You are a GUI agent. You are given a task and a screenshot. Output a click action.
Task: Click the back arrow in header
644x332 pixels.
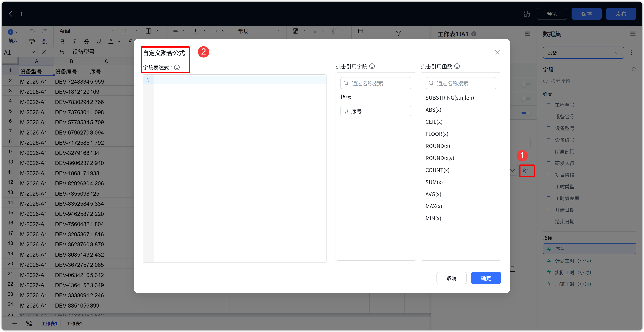pos(11,14)
